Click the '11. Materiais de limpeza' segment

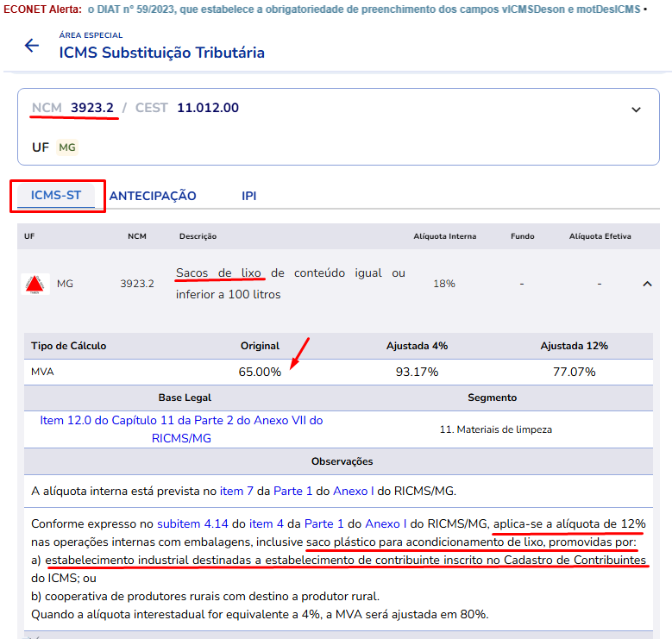pos(496,429)
